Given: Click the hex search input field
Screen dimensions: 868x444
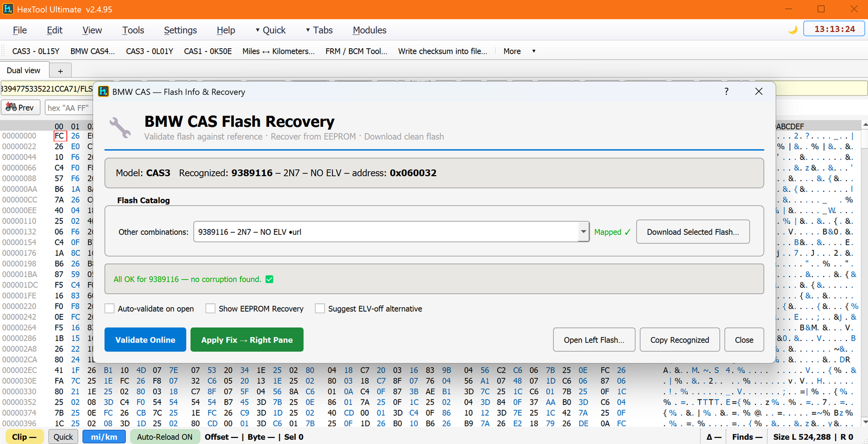Looking at the screenshot, I should (x=69, y=107).
